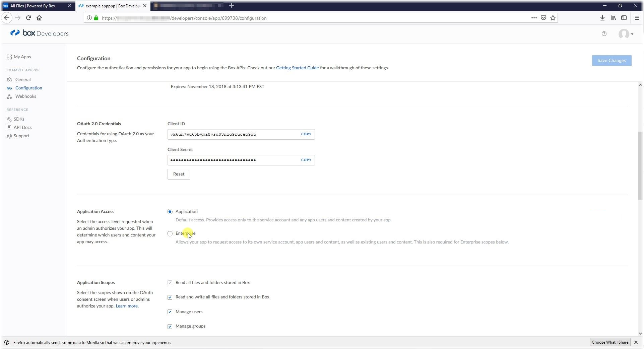Open the help question mark icon
Image resolution: width=644 pixels, height=349 pixels.
click(x=604, y=33)
